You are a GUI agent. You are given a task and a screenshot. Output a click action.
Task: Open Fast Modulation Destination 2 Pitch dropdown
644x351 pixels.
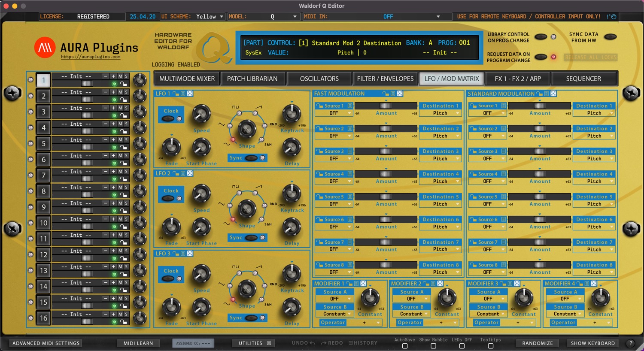(x=440, y=136)
